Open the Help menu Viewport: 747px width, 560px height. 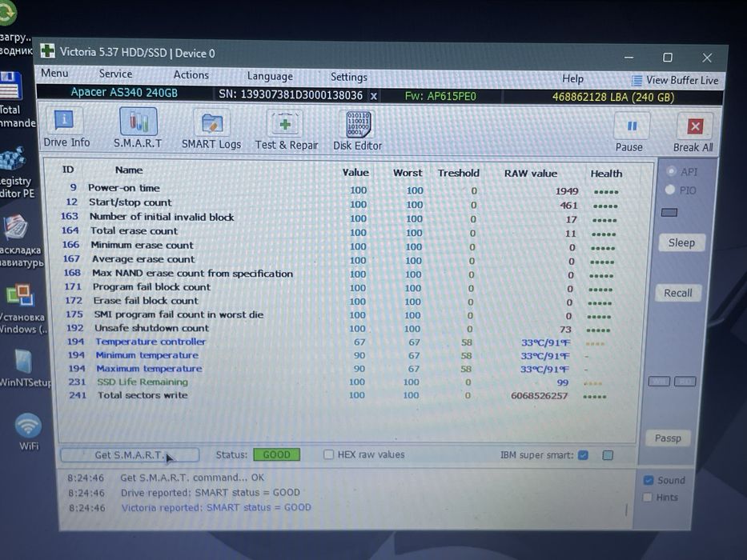pyautogui.click(x=572, y=78)
